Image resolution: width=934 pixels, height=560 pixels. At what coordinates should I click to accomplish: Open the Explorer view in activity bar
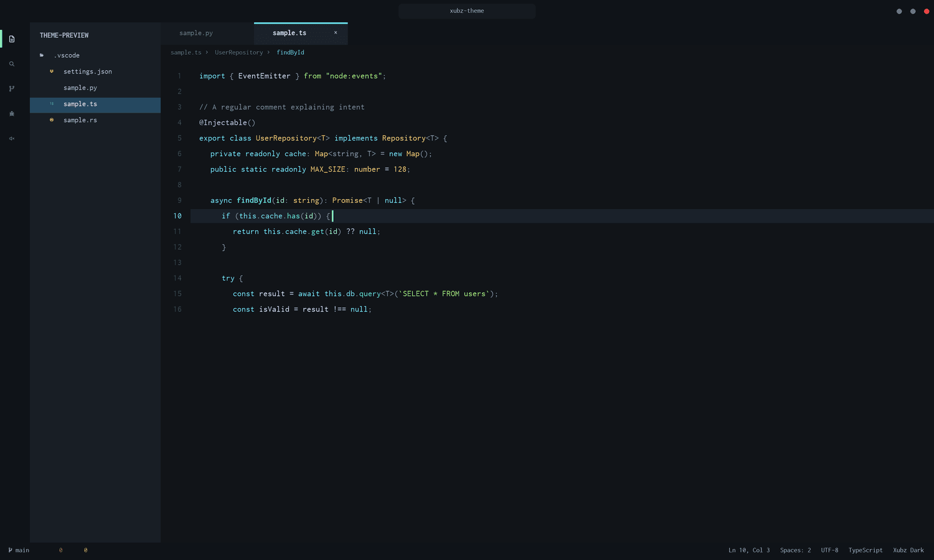[x=12, y=39]
